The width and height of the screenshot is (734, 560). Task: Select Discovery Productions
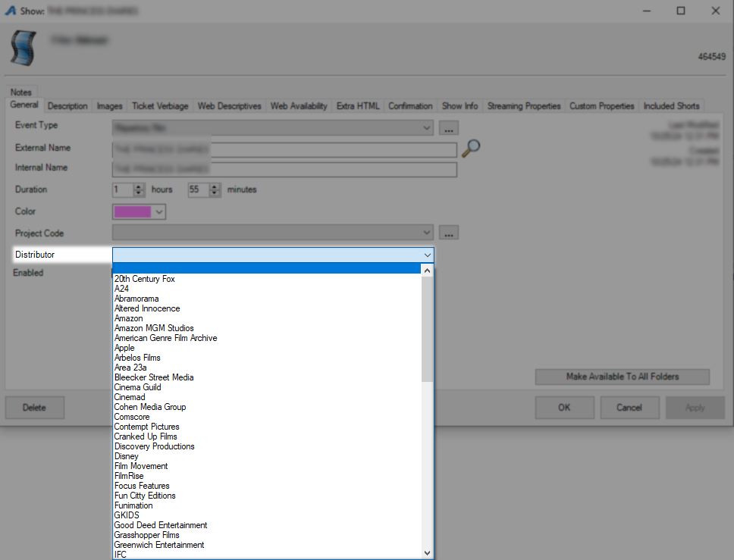click(x=267, y=446)
